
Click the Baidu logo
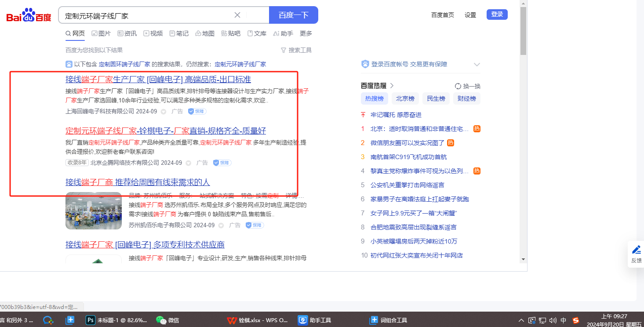(29, 16)
